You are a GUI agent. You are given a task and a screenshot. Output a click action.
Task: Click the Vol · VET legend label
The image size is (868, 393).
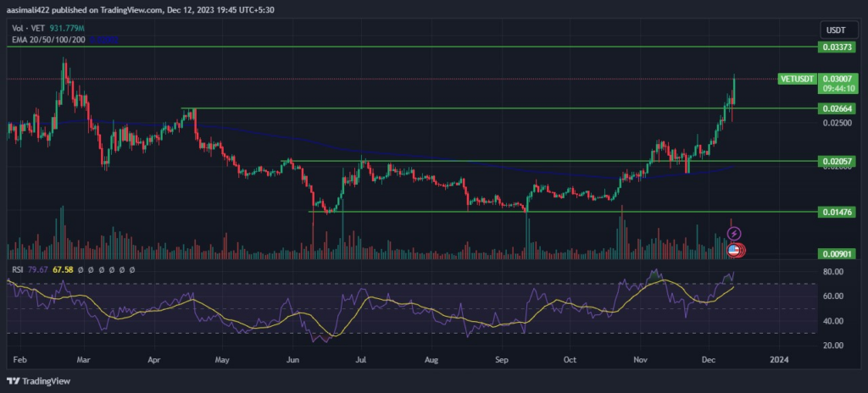click(30, 28)
